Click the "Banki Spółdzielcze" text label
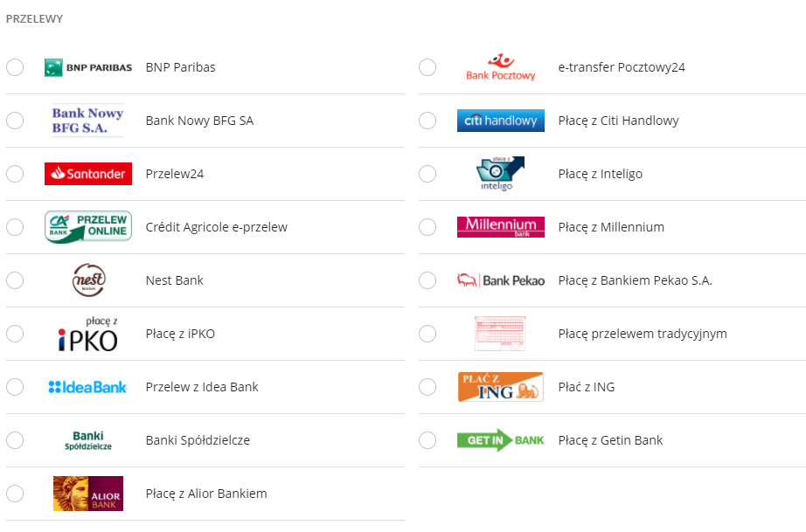806x532 pixels. pos(198,440)
